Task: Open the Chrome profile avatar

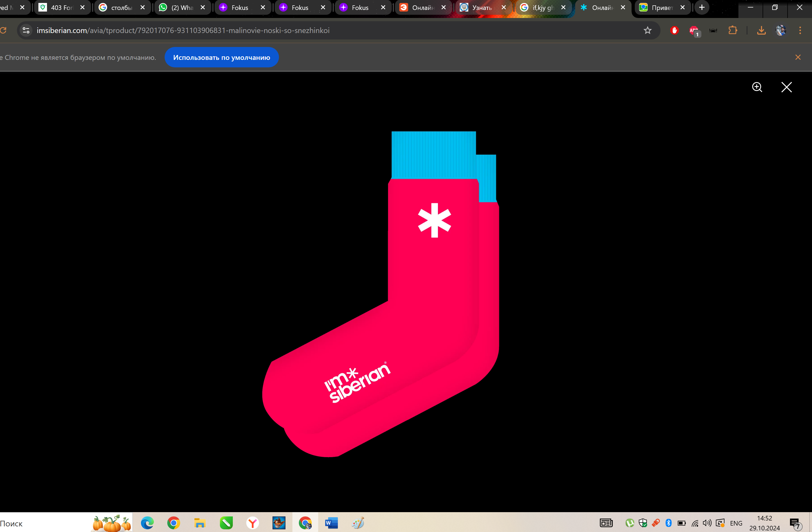Action: (781, 30)
